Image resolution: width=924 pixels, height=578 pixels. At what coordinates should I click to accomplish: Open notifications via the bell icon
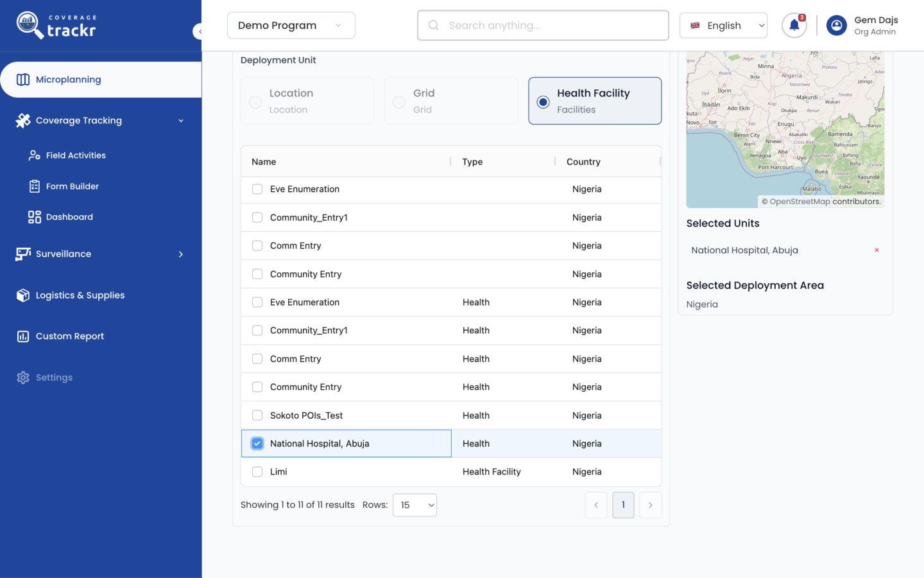pos(794,26)
